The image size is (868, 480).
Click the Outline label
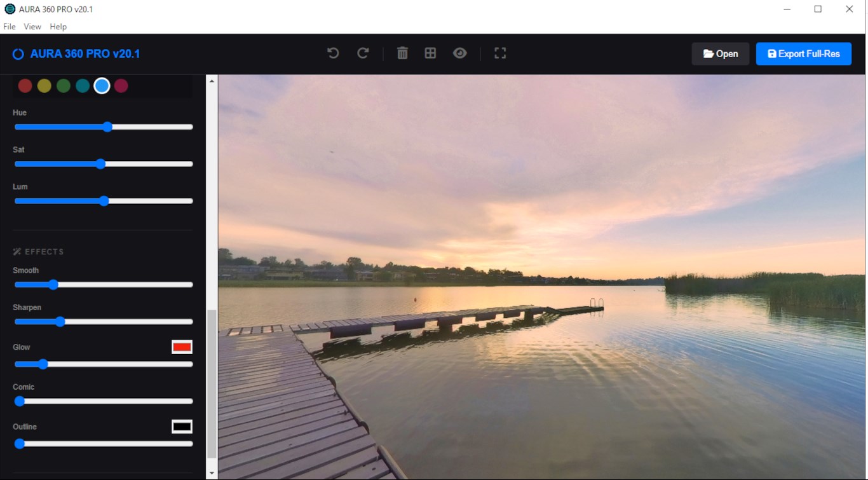(25, 427)
